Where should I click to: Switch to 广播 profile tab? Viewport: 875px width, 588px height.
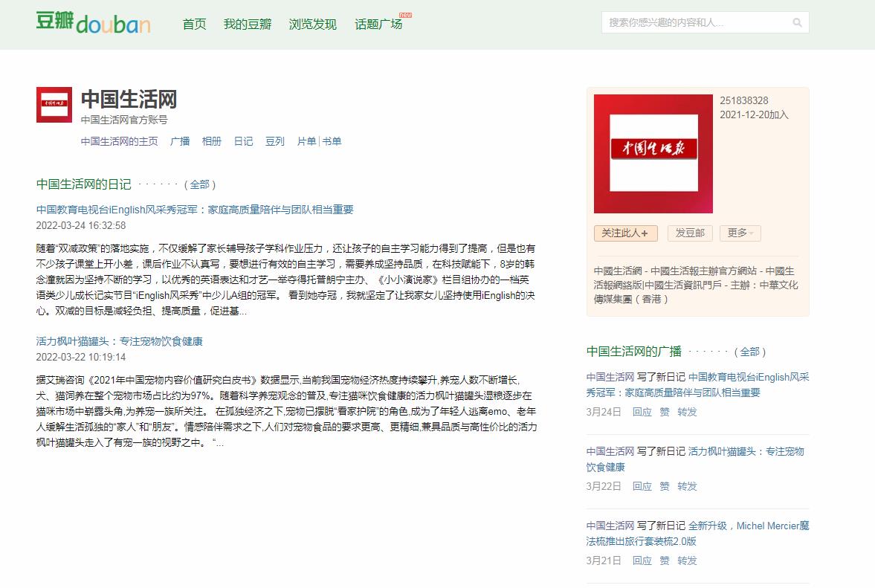click(x=180, y=142)
